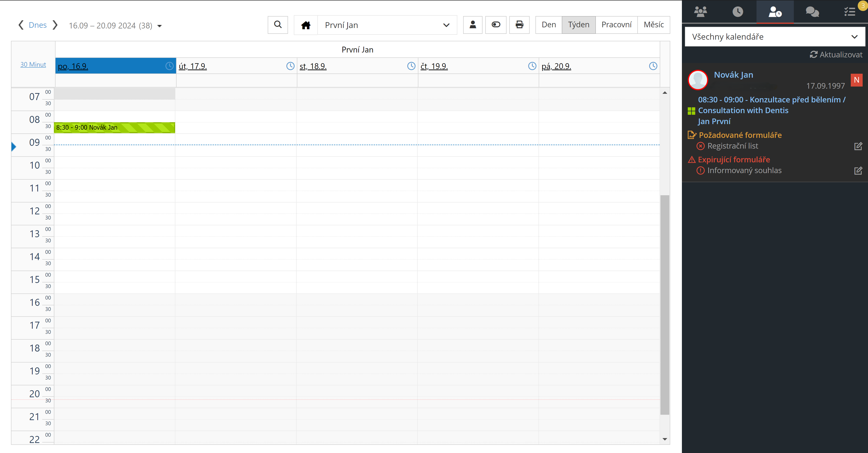The height and width of the screenshot is (453, 868).
Task: Open the group of people sidebar tab
Action: pyautogui.click(x=701, y=12)
